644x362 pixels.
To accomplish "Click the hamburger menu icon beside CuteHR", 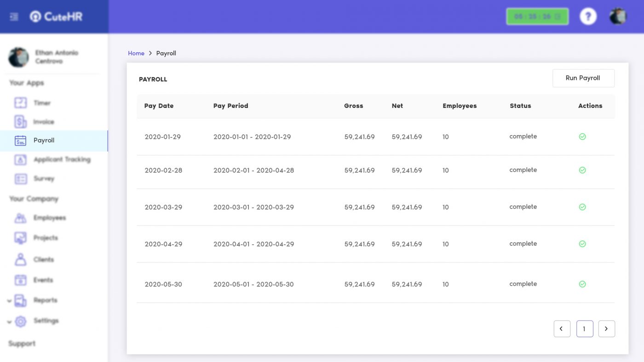I will pyautogui.click(x=14, y=17).
